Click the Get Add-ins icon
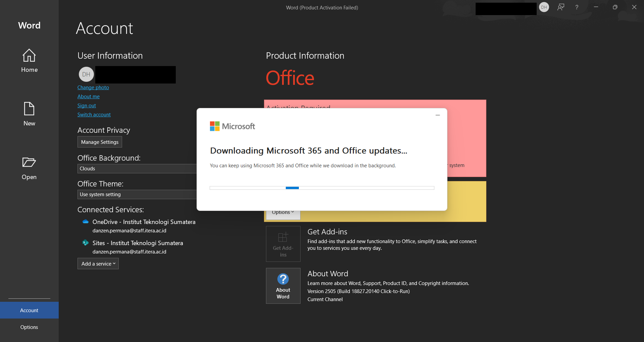Screen dimensions: 644x342 (283, 237)
